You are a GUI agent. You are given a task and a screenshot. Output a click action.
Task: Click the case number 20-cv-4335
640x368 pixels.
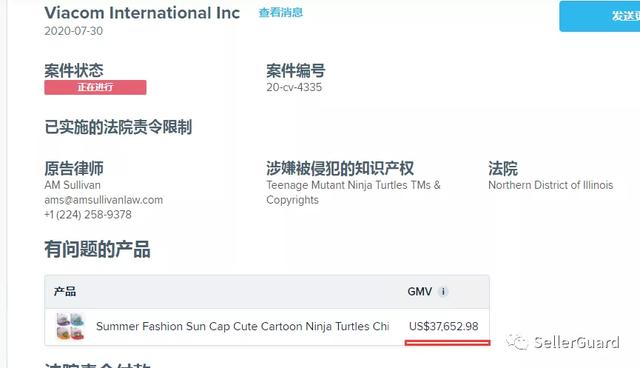(294, 87)
